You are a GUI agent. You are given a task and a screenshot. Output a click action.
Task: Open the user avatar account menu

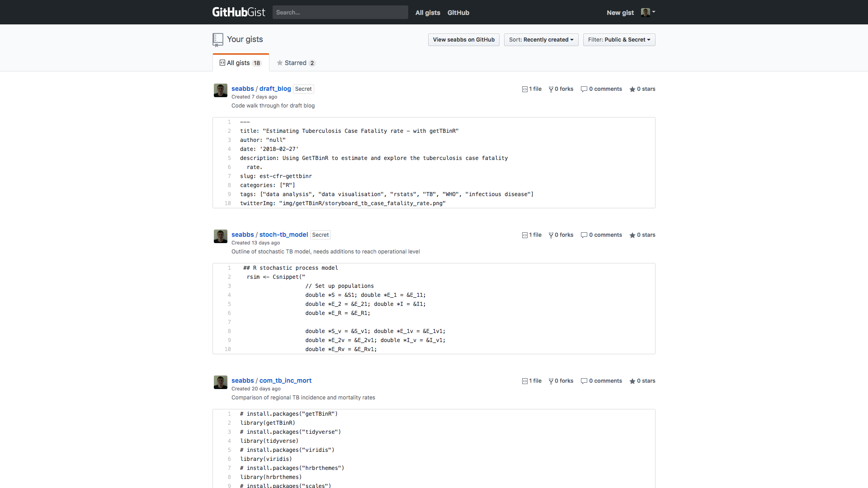pos(648,12)
